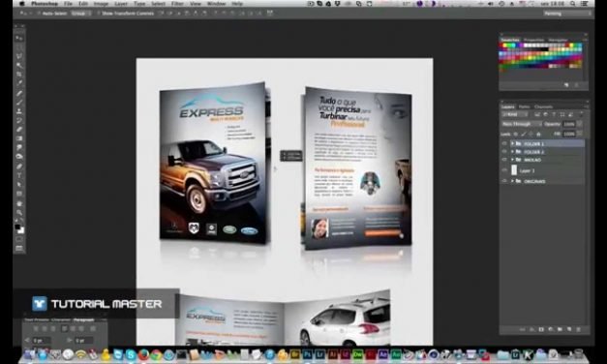The image size is (607, 364).
Task: Toggle Quick Mask mode icon
Action: tap(19, 239)
